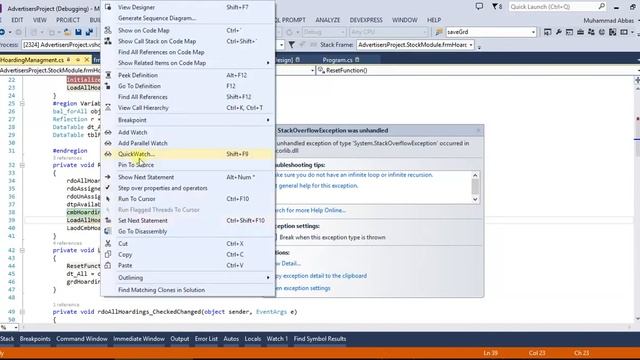Collapse the #region block at line 25
Screen dimensions: 640x360
pos(22,103)
